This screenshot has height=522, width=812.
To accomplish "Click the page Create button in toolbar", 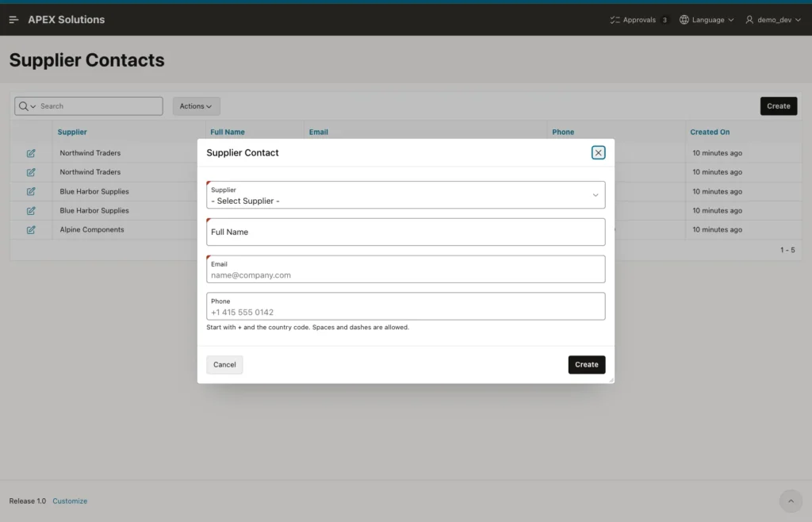I will tap(779, 106).
